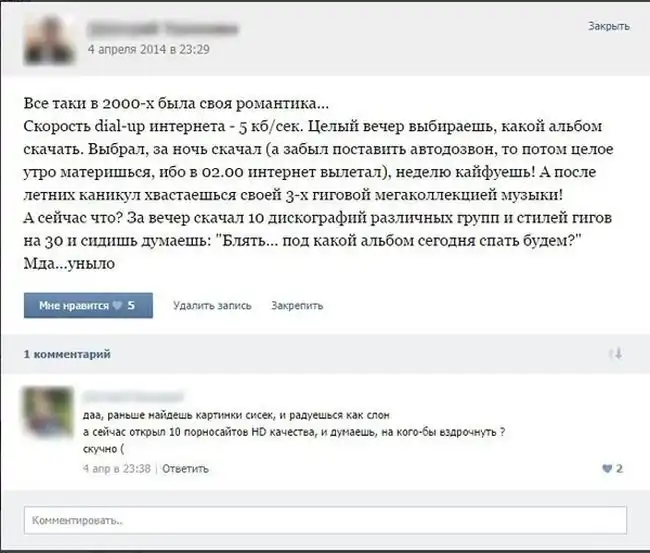The width and height of the screenshot is (650, 553).
Task: Pin the post with the 'Закрепить' link
Action: click(297, 306)
